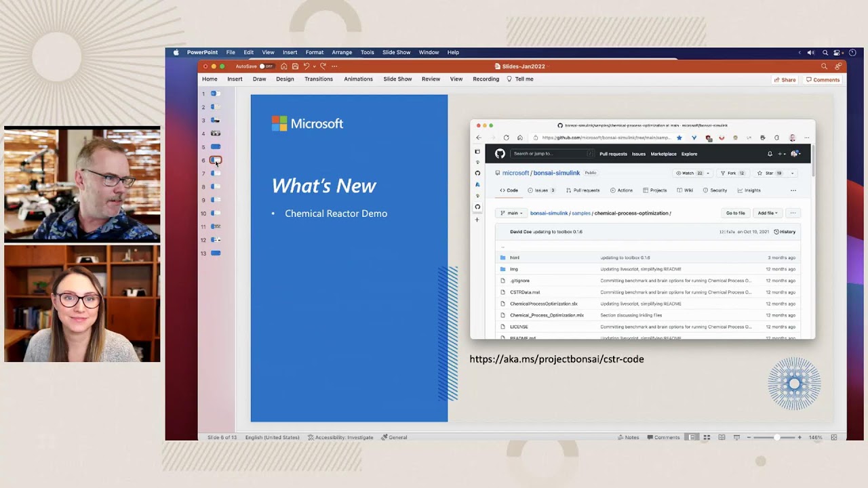Toggle the Notes pane in status bar
The width and height of the screenshot is (868, 488).
click(x=628, y=437)
